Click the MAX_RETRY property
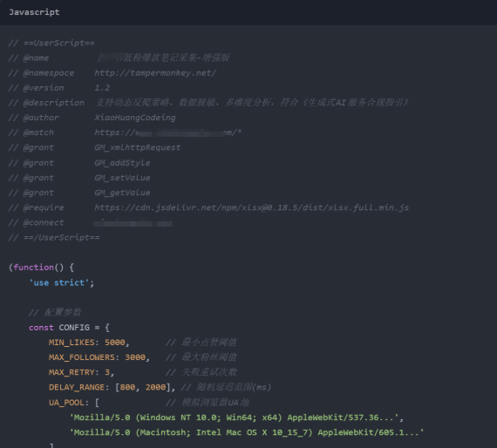 click(x=71, y=372)
